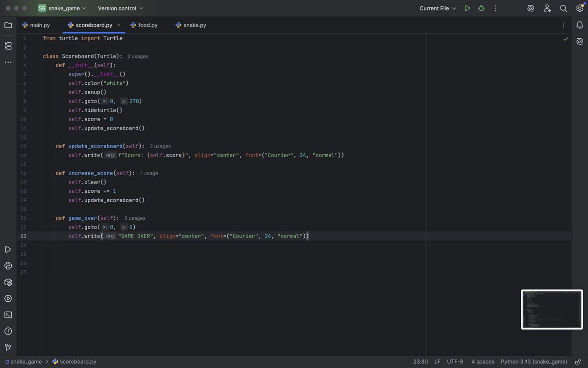588x368 pixels.
Task: Switch to the main.py tab
Action: tap(36, 25)
